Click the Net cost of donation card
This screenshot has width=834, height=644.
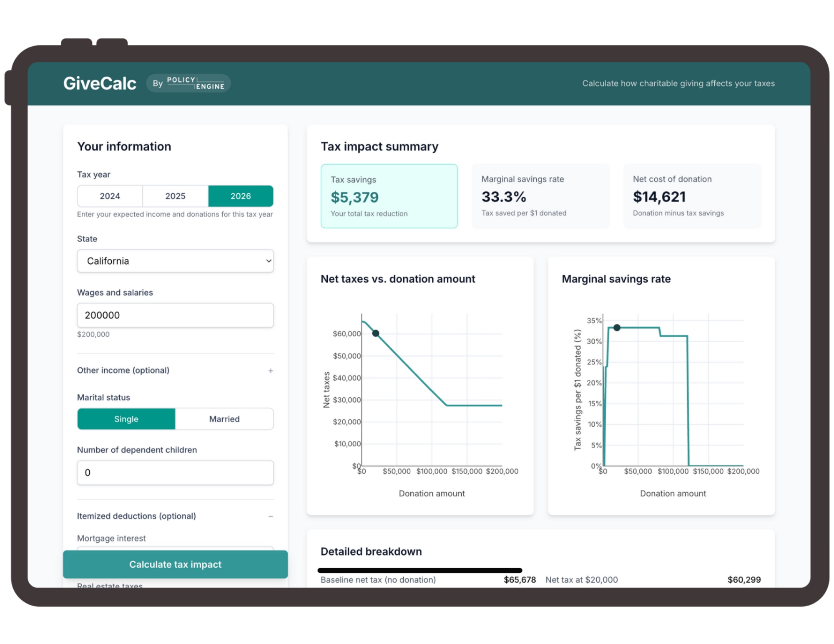(x=692, y=196)
